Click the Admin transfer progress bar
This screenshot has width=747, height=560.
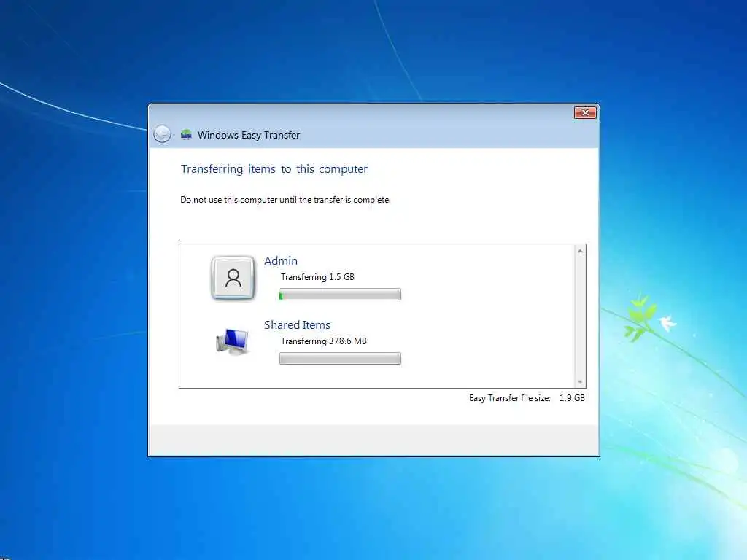click(x=340, y=295)
